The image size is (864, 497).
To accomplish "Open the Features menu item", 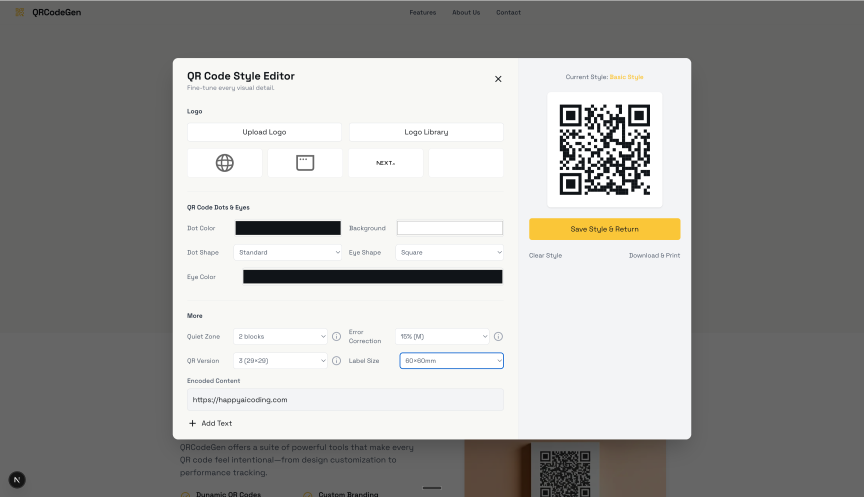I will click(422, 13).
